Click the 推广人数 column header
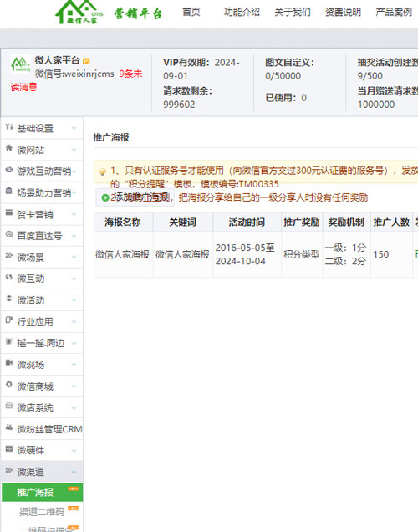 (x=391, y=223)
